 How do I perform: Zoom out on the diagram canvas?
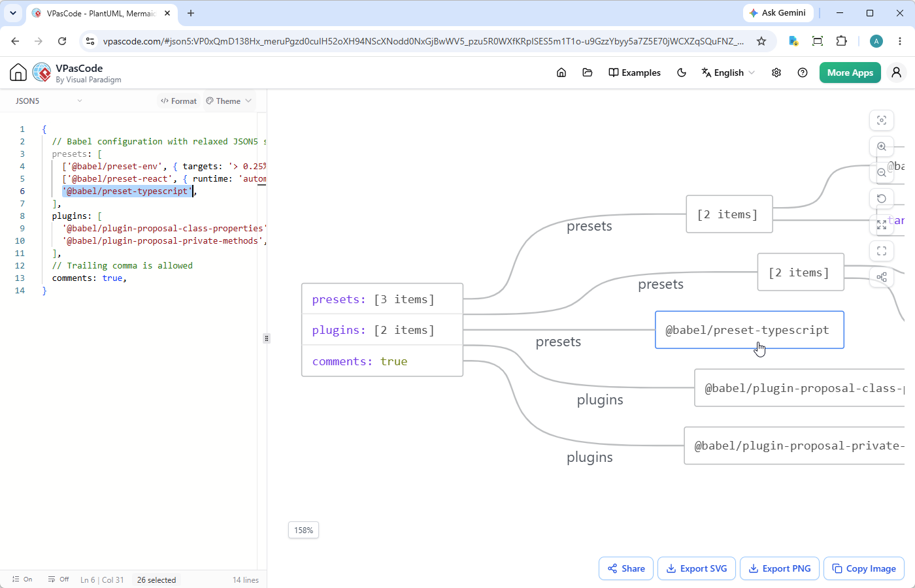pos(882,172)
